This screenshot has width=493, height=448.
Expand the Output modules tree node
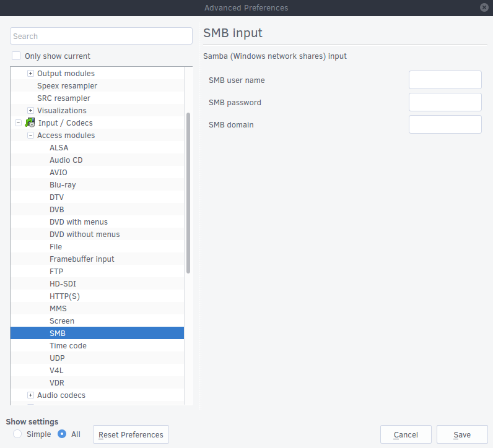coord(30,73)
